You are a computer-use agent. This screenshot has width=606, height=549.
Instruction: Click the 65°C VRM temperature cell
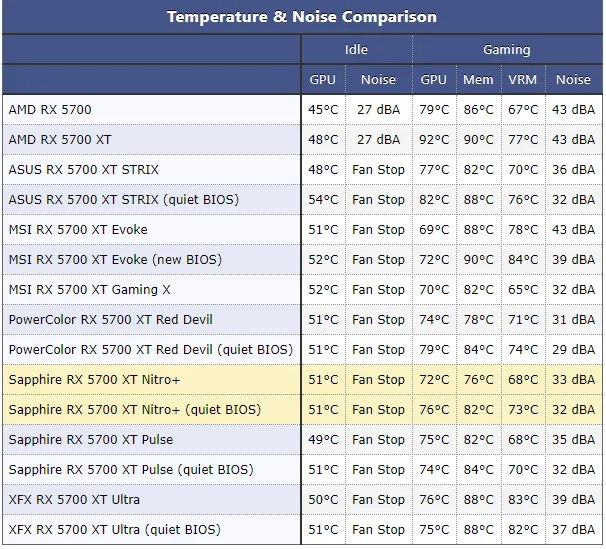[522, 289]
